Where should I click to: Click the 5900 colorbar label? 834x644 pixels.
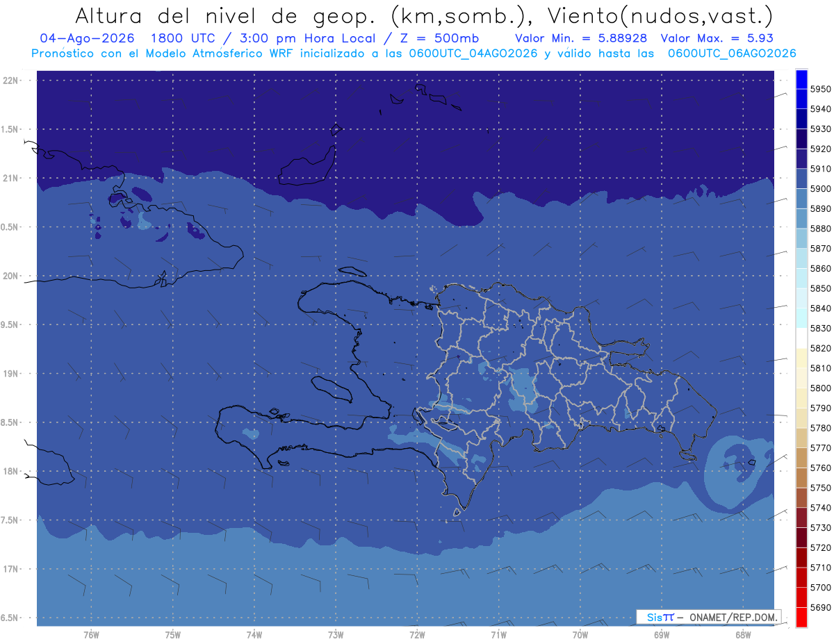pyautogui.click(x=821, y=189)
